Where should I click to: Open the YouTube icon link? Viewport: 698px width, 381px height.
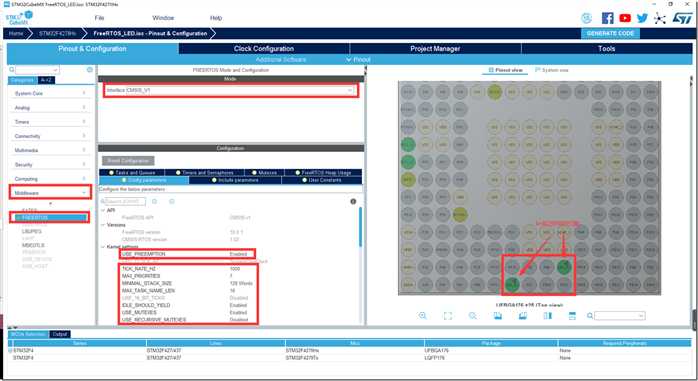(625, 18)
